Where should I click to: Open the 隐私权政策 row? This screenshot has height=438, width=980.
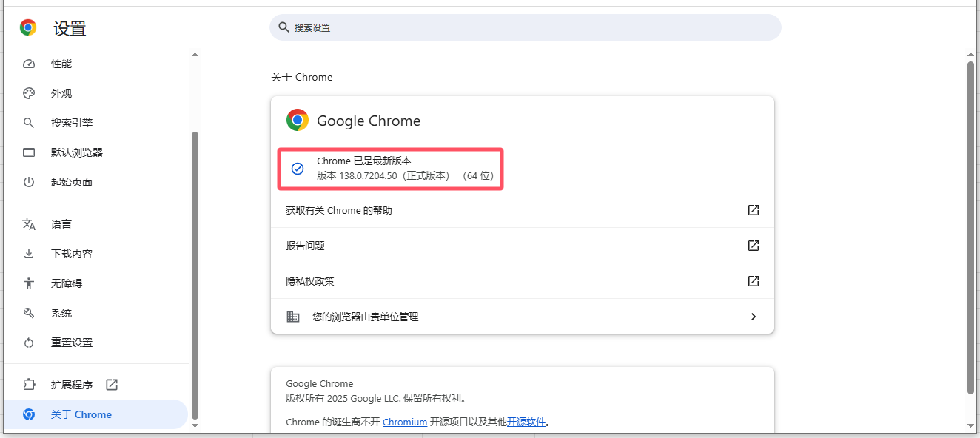pyautogui.click(x=523, y=281)
